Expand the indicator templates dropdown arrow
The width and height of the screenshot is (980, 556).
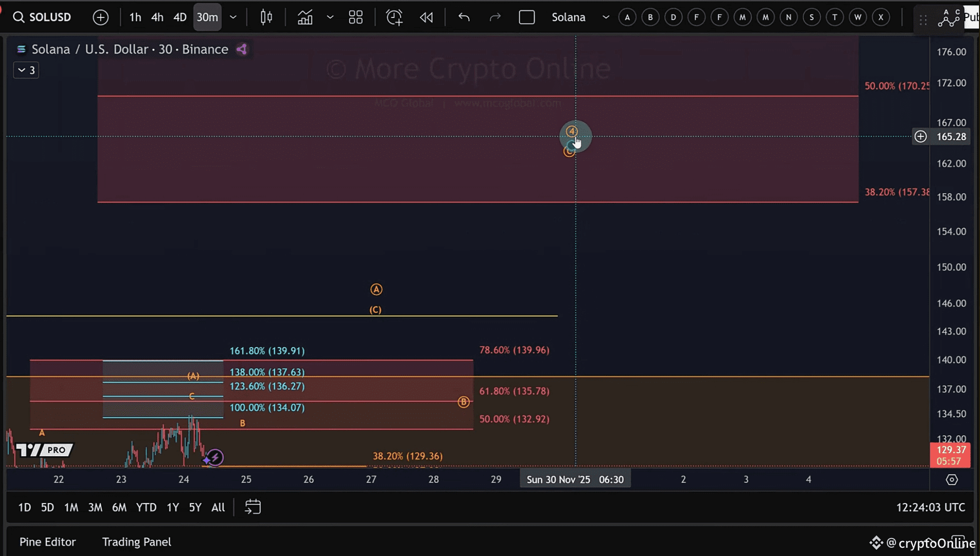330,17
